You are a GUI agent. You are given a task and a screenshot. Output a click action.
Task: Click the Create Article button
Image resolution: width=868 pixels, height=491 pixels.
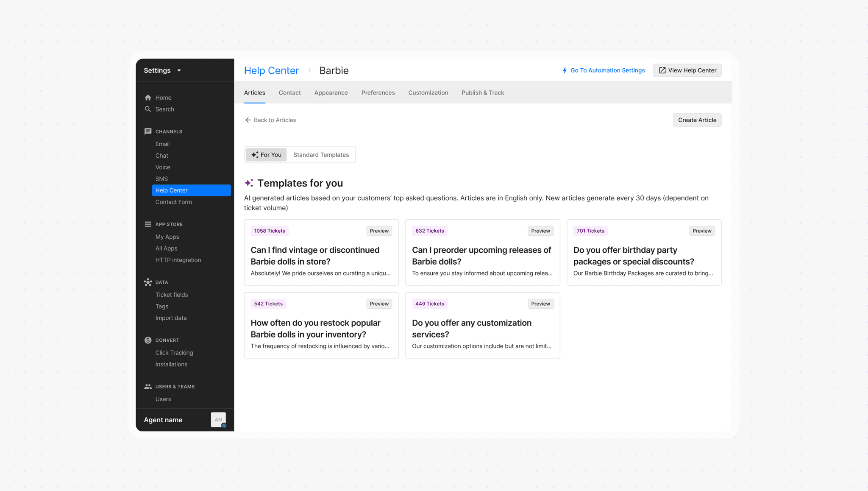point(697,120)
